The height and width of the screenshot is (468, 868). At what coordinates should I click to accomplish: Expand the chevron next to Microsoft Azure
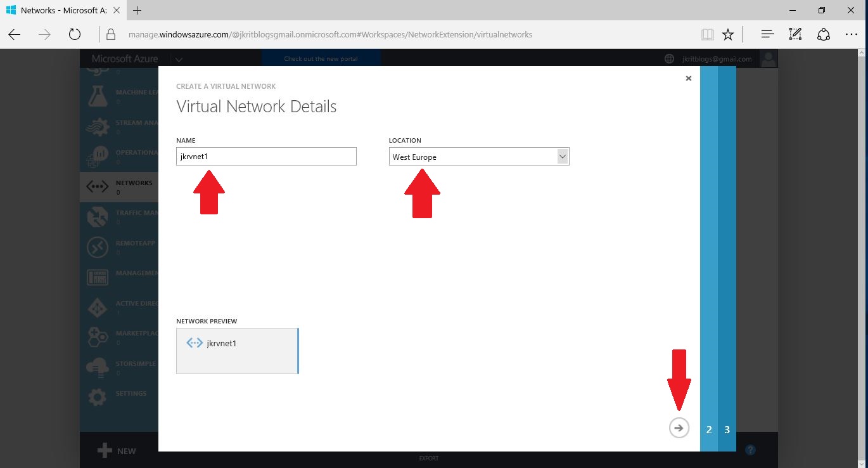pos(179,59)
